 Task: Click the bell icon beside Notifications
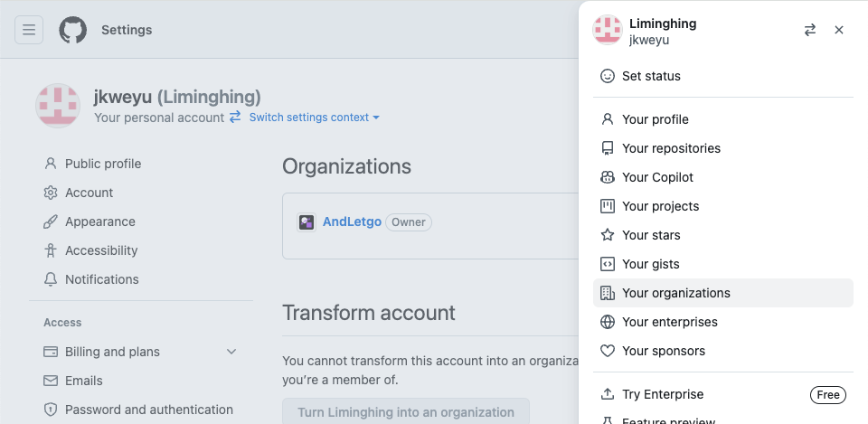pyautogui.click(x=51, y=279)
